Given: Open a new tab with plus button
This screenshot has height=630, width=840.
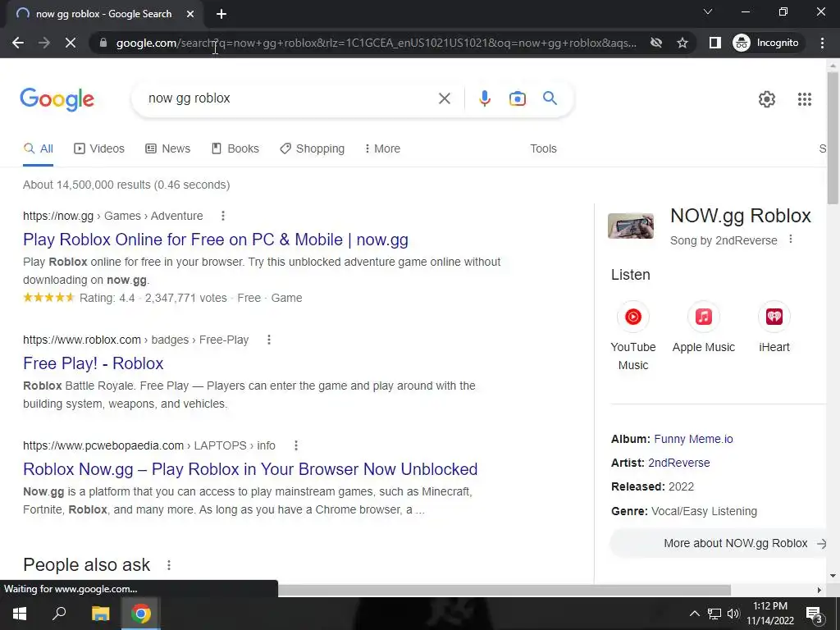Looking at the screenshot, I should (x=221, y=14).
